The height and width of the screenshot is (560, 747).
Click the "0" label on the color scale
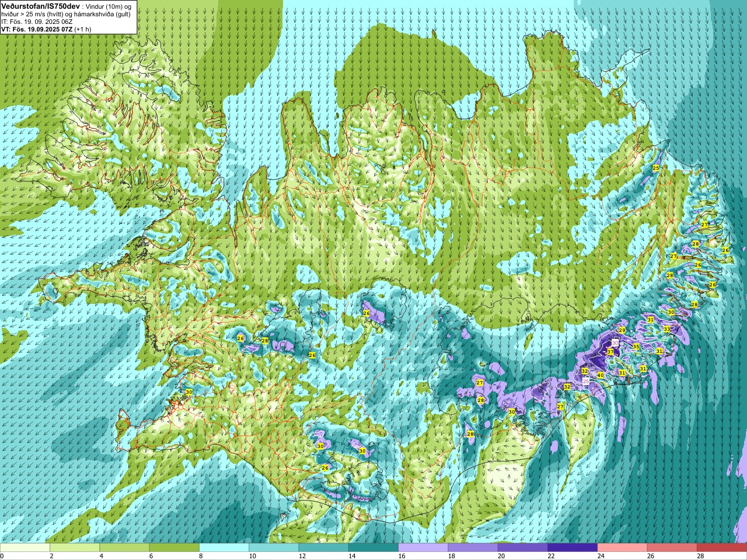(x=2, y=556)
